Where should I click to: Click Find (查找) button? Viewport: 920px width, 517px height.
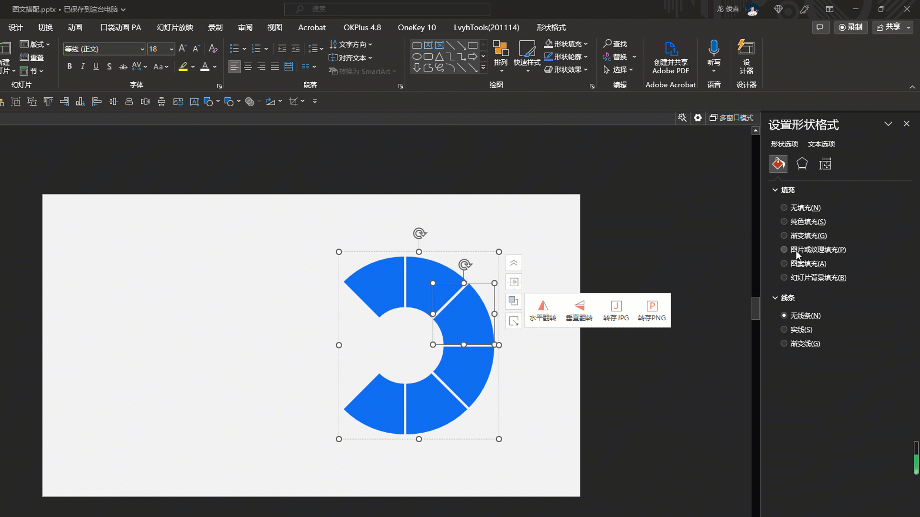[615, 43]
